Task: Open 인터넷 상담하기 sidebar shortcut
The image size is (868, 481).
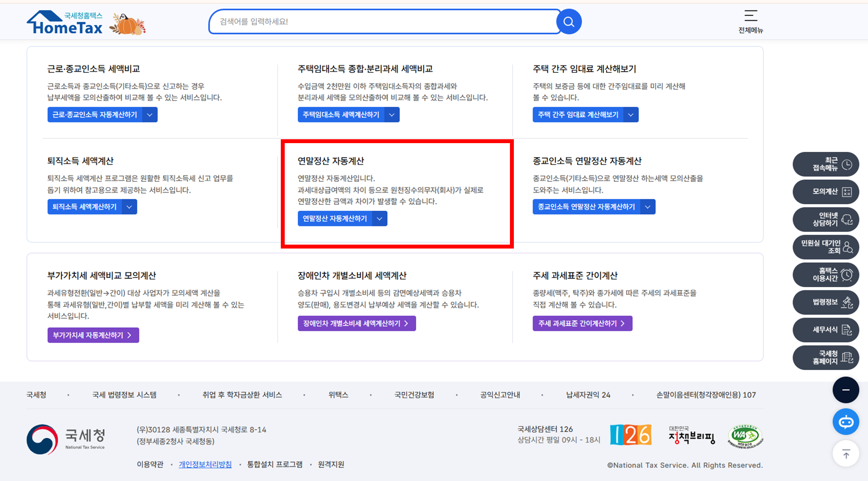Action: click(x=825, y=219)
